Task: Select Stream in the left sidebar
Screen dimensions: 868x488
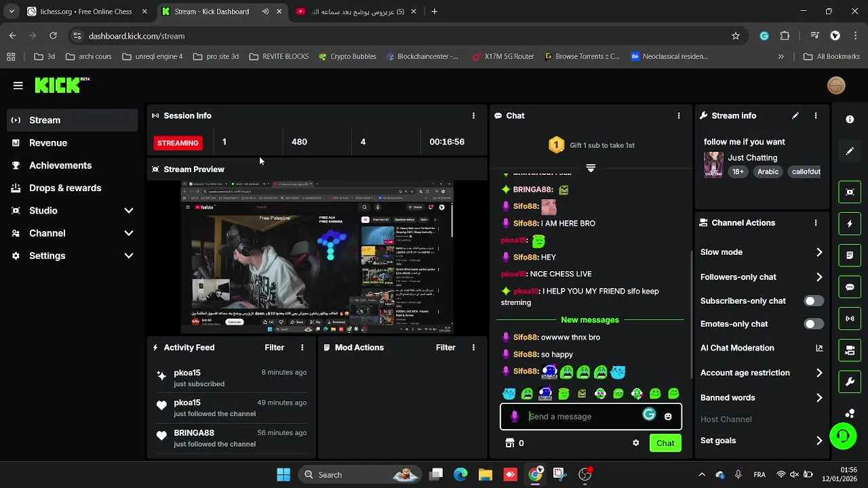Action: pos(72,120)
